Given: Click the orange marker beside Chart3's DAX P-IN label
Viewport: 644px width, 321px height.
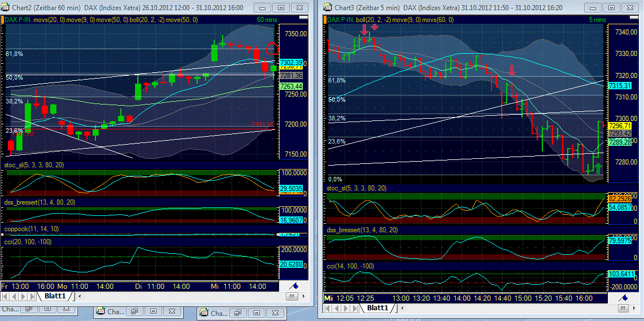Looking at the screenshot, I should [324, 19].
